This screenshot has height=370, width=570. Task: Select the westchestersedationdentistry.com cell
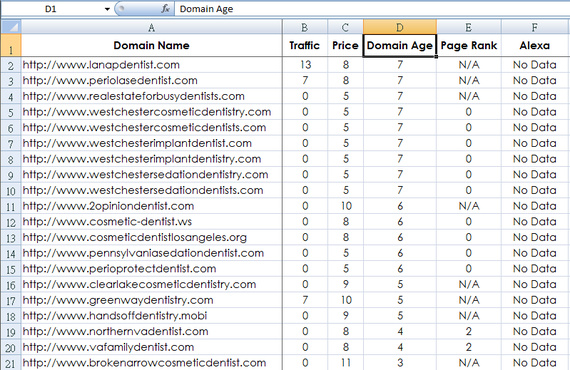coord(152,174)
